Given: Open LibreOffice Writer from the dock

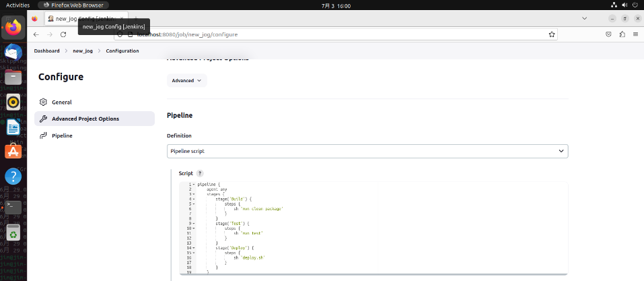Looking at the screenshot, I should click(x=13, y=127).
